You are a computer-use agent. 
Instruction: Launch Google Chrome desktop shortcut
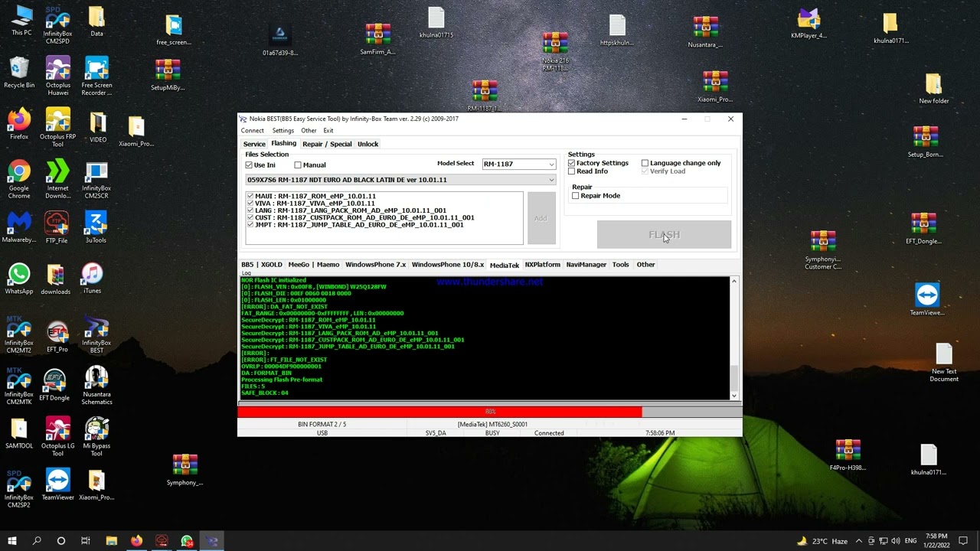19,179
